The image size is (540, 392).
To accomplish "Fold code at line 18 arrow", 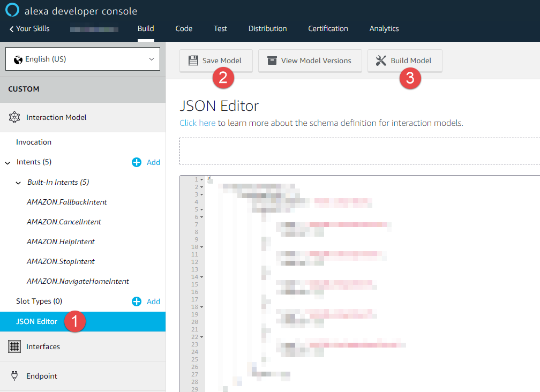I will tap(202, 307).
